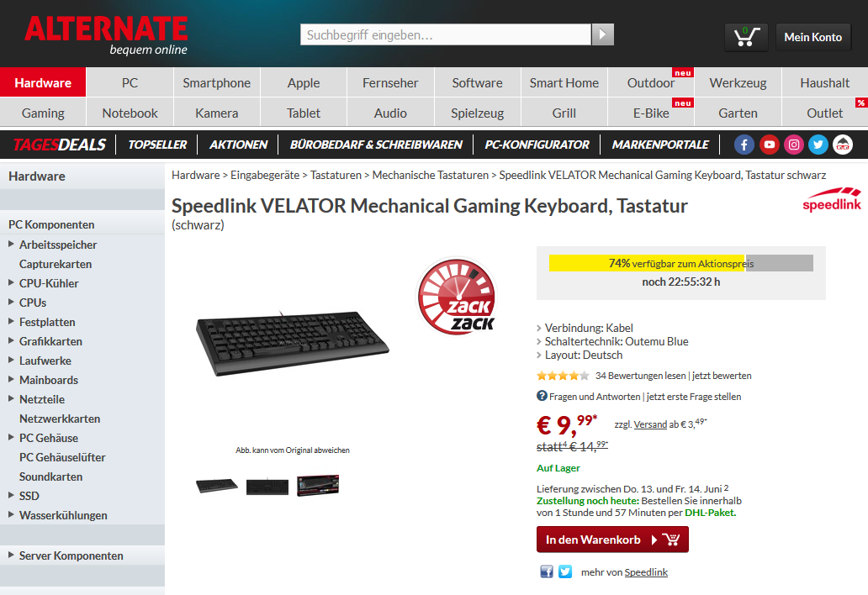The height and width of the screenshot is (595, 868).
Task: Click the 74% availability progress bar
Action: 681,263
